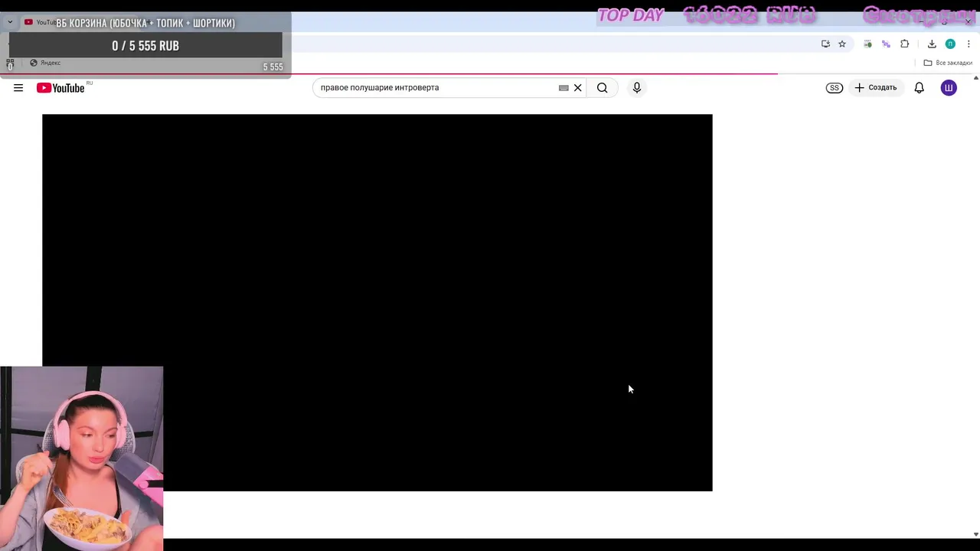Open the Все закладки bookmarks folder
The image size is (980, 551).
[x=948, y=63]
